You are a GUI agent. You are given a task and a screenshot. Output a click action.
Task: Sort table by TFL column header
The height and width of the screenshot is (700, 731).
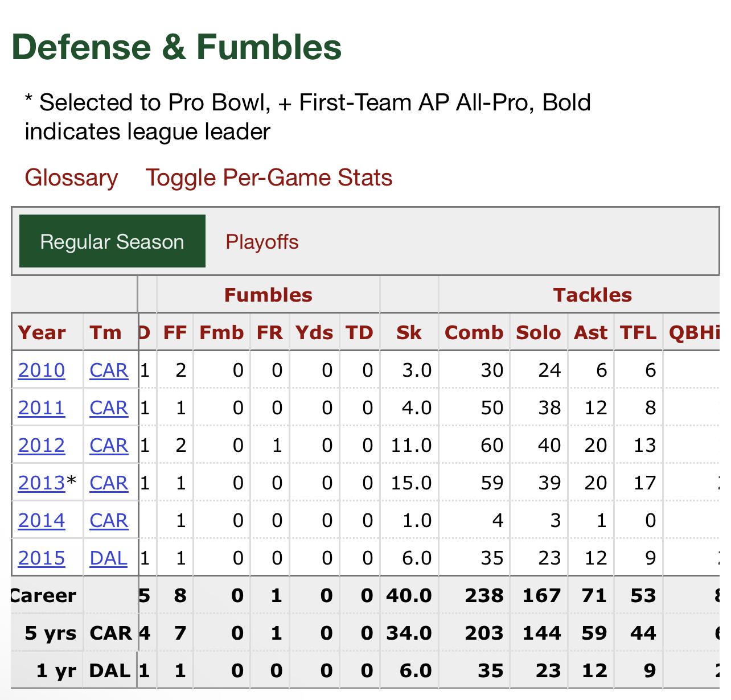pyautogui.click(x=638, y=332)
